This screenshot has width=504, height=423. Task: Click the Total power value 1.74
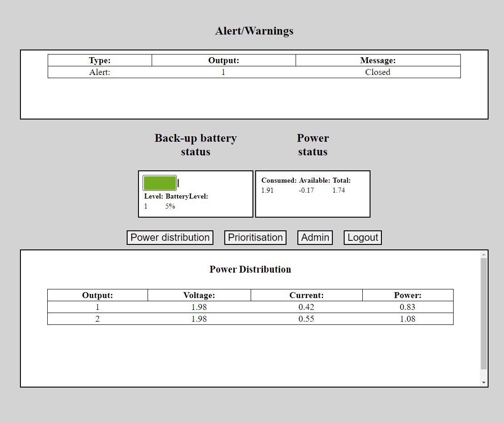(x=339, y=190)
